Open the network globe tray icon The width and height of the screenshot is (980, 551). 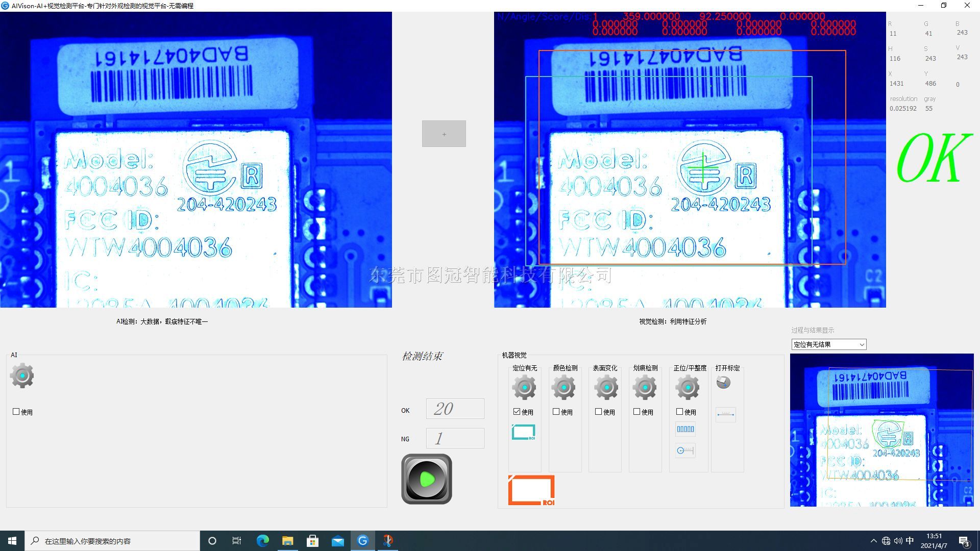point(886,541)
